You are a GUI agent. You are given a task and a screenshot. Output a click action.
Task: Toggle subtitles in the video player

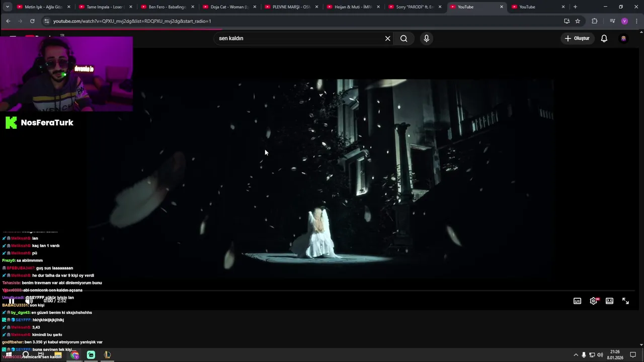coord(577,301)
